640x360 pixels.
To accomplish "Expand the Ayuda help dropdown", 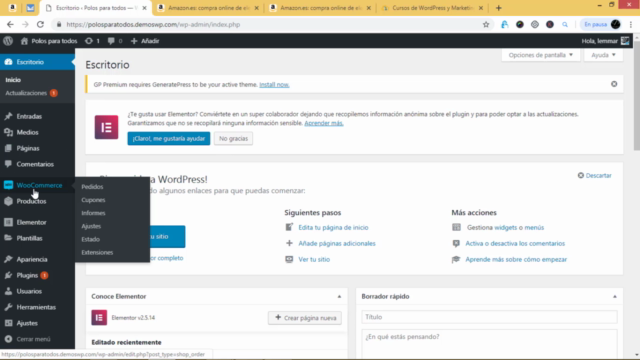I will (x=603, y=55).
